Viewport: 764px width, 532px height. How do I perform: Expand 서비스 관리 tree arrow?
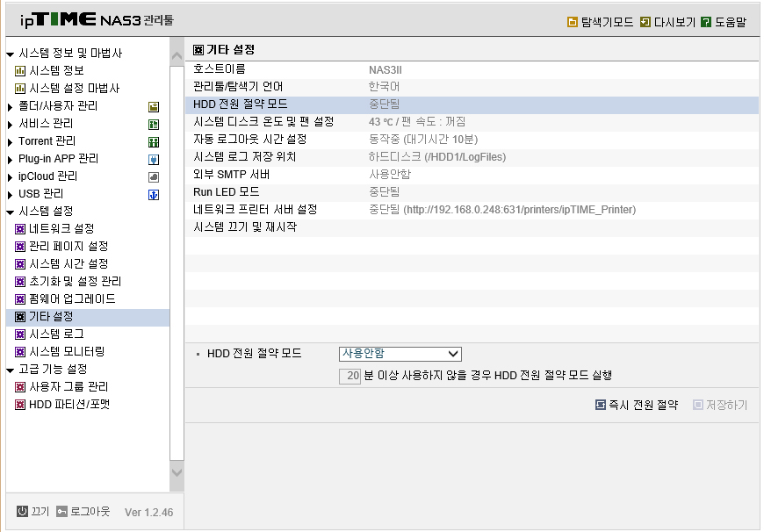point(11,125)
